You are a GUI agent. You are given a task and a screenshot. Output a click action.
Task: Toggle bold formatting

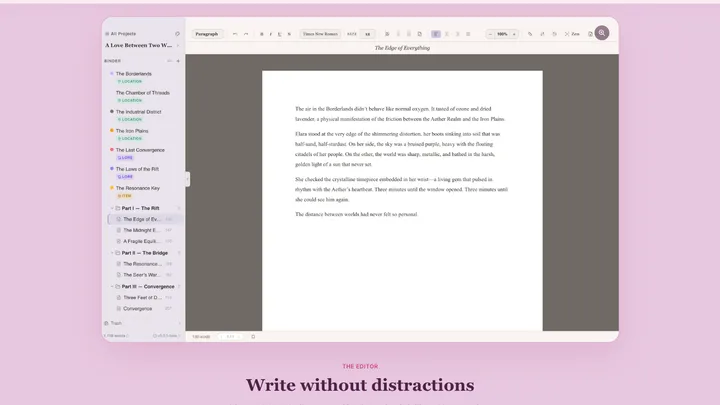click(x=262, y=34)
